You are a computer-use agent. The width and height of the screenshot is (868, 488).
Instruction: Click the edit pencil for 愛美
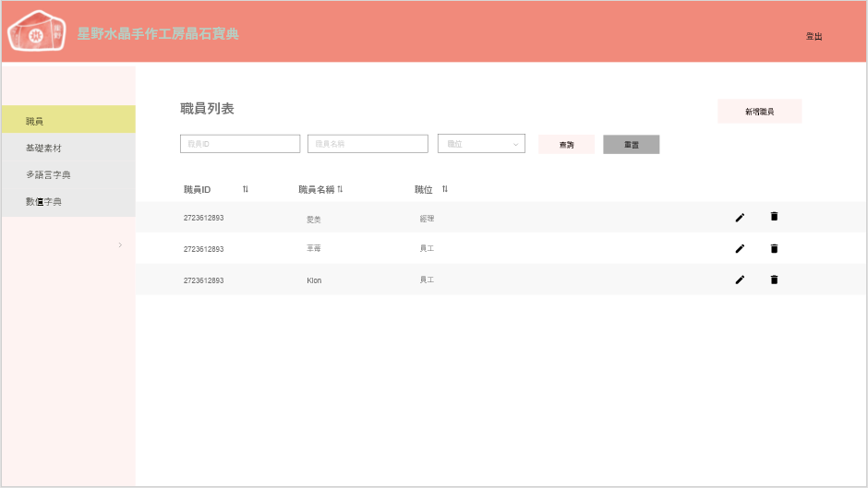tap(740, 218)
